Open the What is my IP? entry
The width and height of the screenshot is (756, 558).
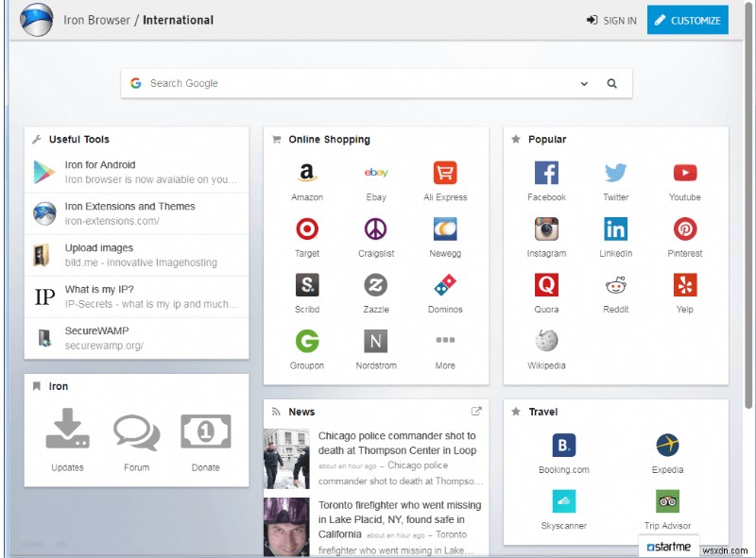136,296
